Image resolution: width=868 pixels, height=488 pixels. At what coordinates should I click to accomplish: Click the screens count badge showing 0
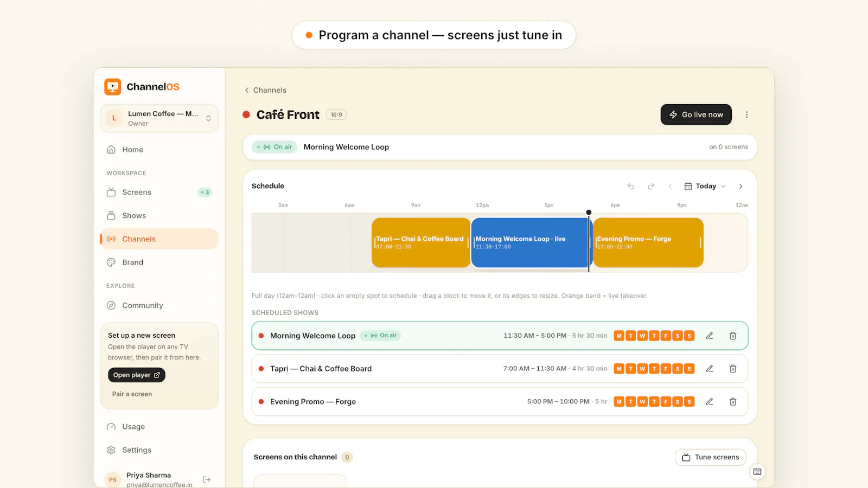coord(347,458)
